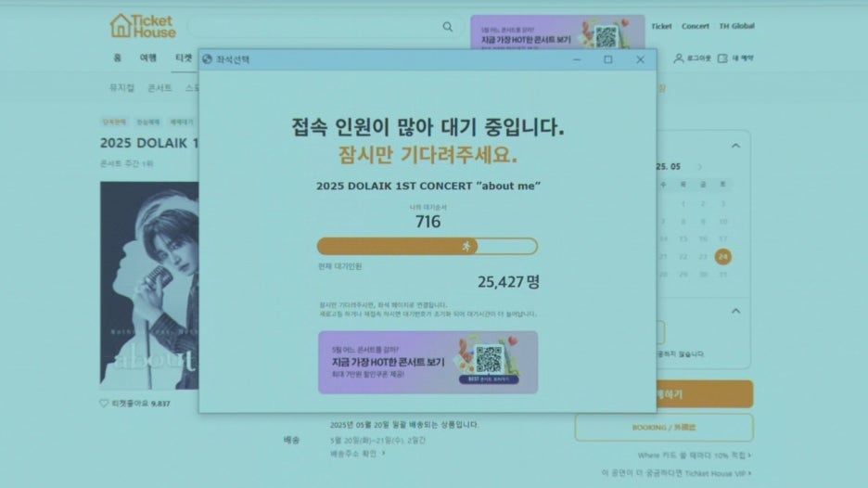Viewport: 868px width, 488px height.
Task: Click the QR code in top header banner
Action: 606,37
